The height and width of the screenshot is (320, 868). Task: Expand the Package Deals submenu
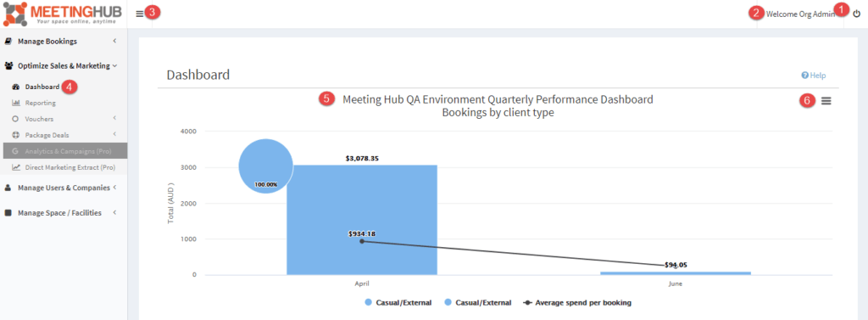click(64, 135)
